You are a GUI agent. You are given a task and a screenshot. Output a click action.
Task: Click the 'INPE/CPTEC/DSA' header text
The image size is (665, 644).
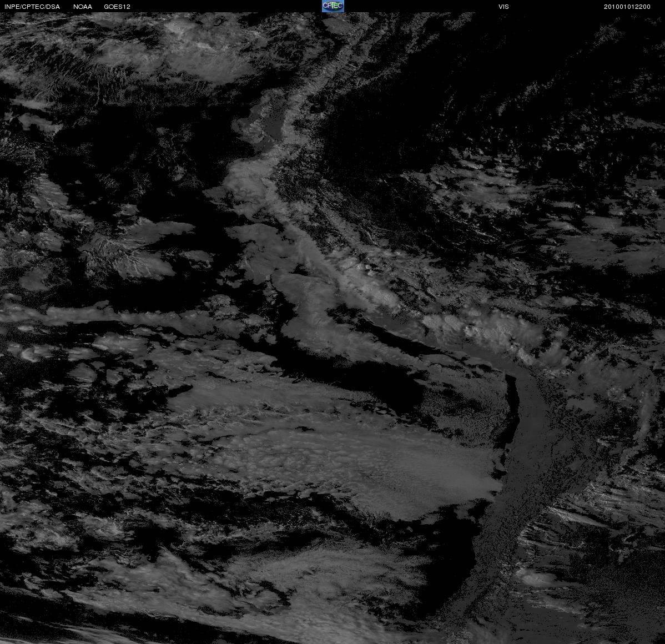[x=32, y=7]
